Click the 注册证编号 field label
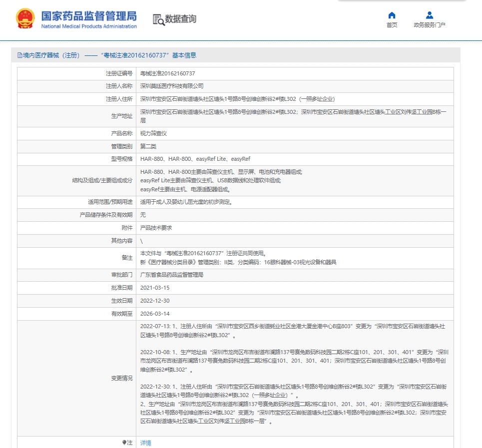482x448 pixels. 119,73
